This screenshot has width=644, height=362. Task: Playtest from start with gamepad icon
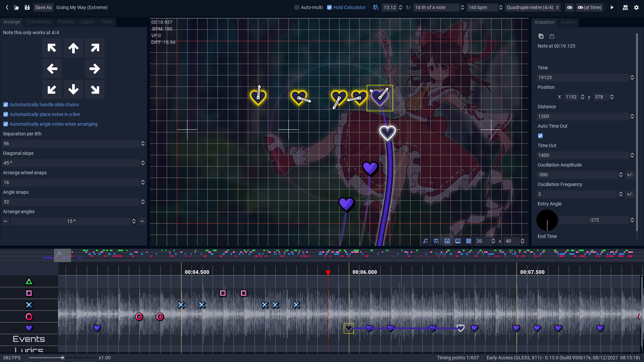(570, 7)
